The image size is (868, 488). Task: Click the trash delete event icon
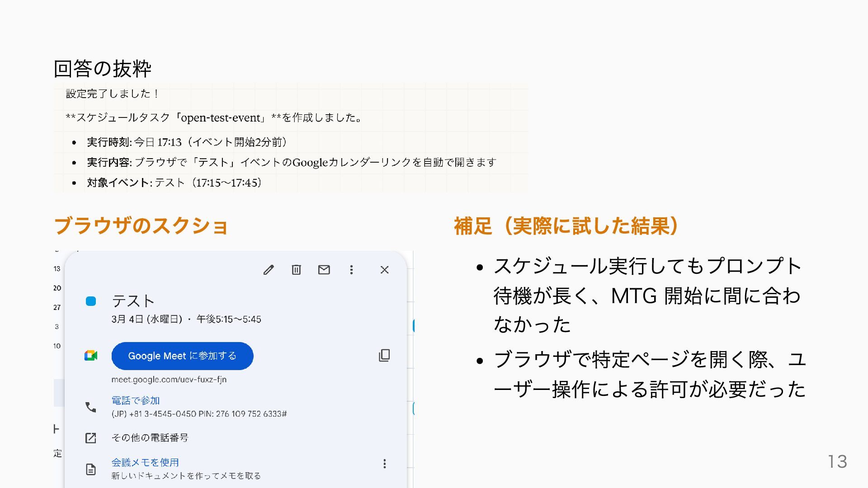[x=296, y=270]
